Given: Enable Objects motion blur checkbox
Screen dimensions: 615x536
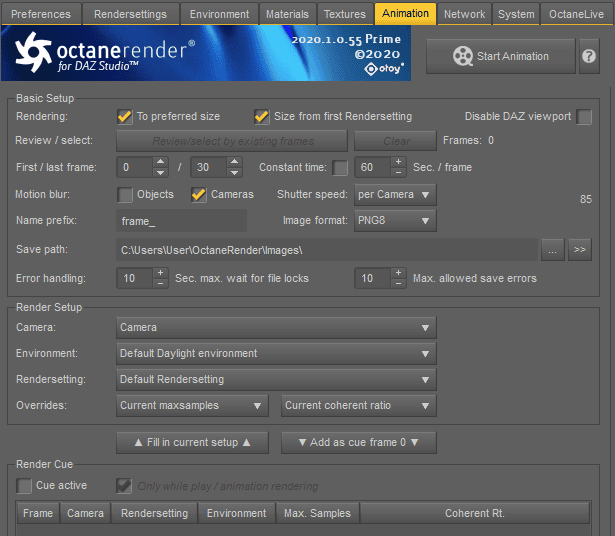Looking at the screenshot, I should tap(125, 195).
